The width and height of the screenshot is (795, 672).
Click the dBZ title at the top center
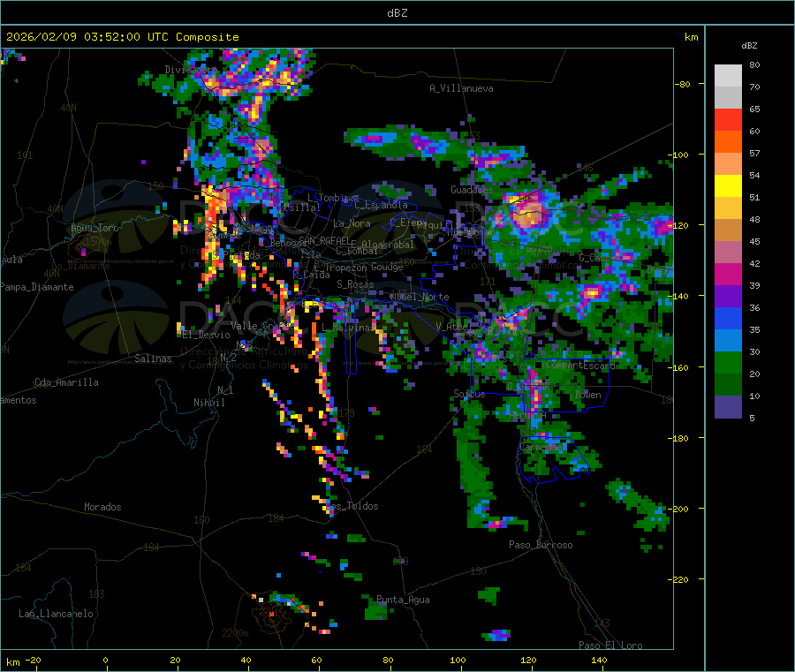397,12
